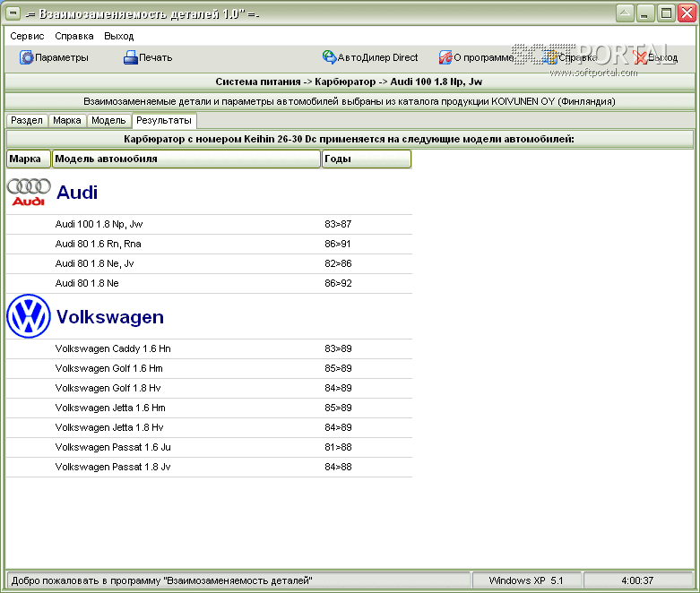Select row Volkswagen Jetta 1.6 Hm

click(x=209, y=408)
